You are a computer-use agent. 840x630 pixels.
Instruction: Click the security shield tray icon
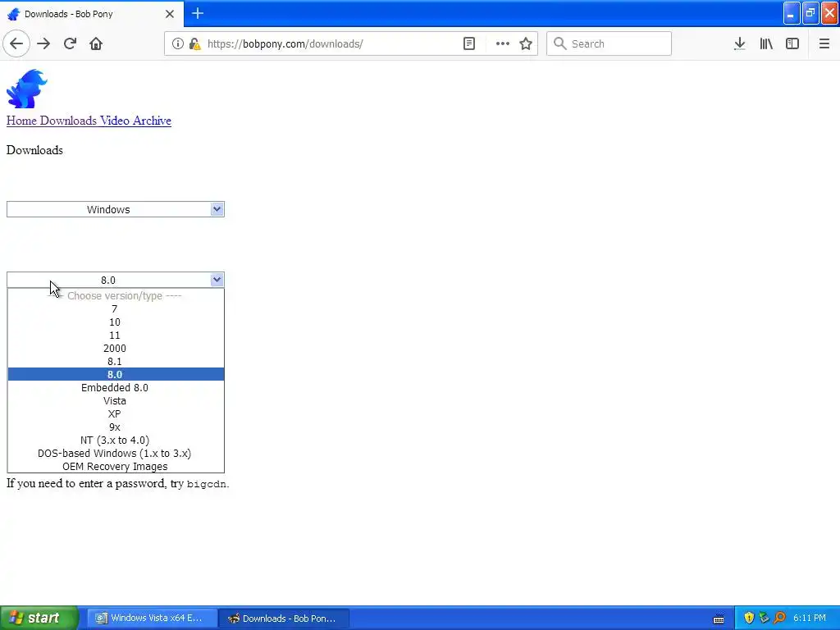pos(748,618)
